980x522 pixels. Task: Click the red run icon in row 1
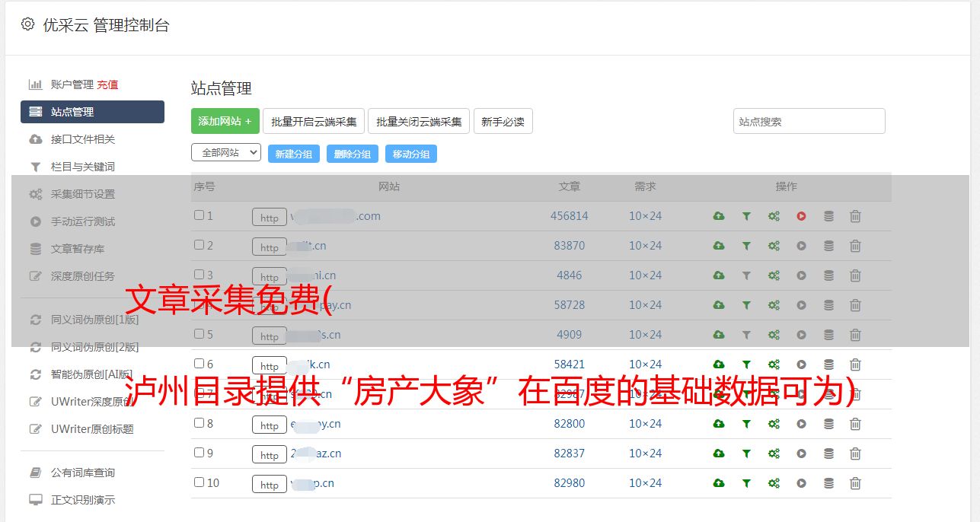coord(801,216)
